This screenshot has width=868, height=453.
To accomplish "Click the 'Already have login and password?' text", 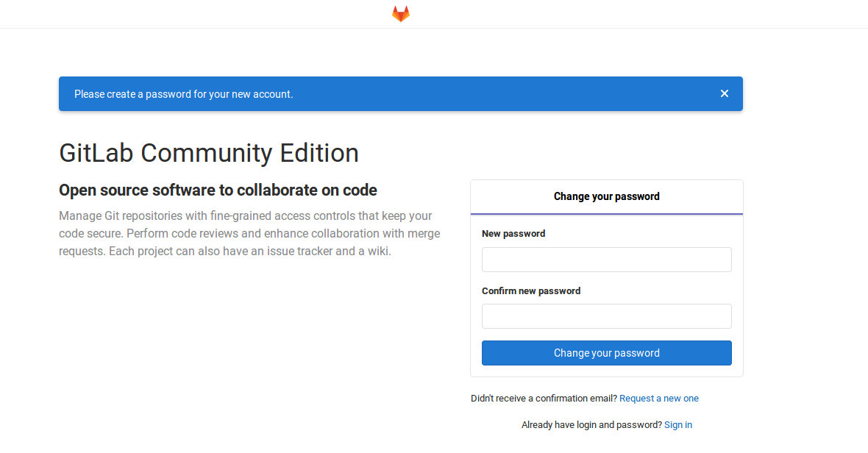I will (591, 425).
